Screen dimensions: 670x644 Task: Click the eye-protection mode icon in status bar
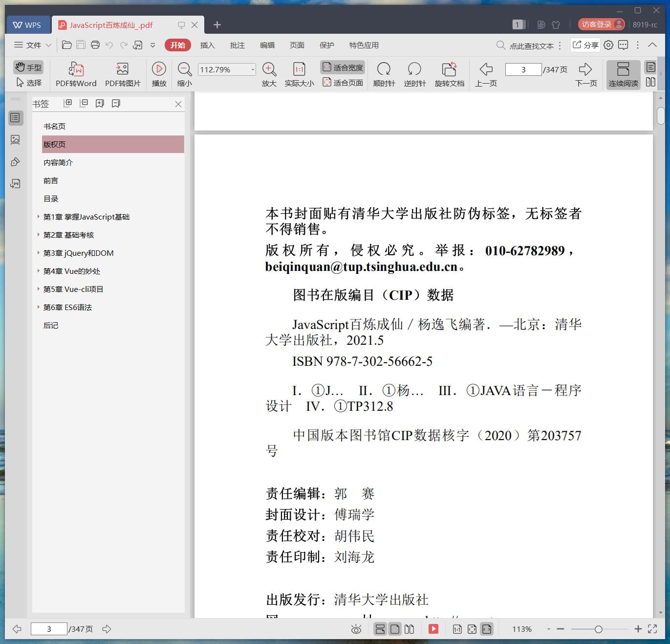click(x=356, y=629)
